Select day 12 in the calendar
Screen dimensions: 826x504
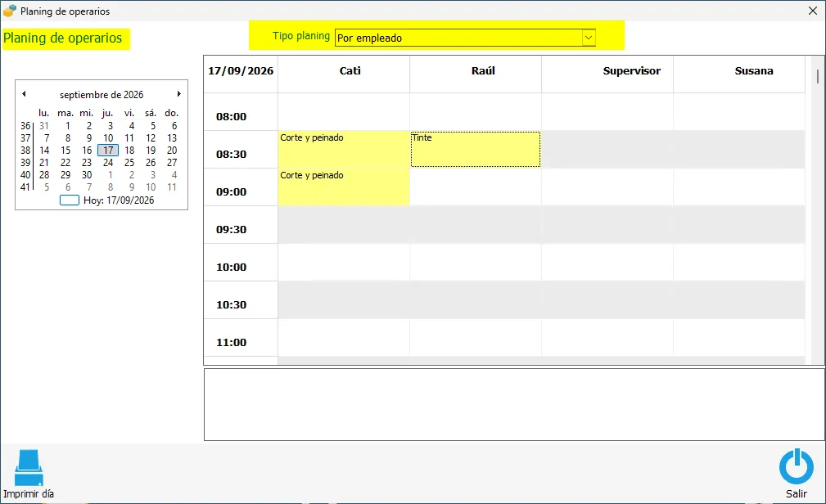[151, 138]
